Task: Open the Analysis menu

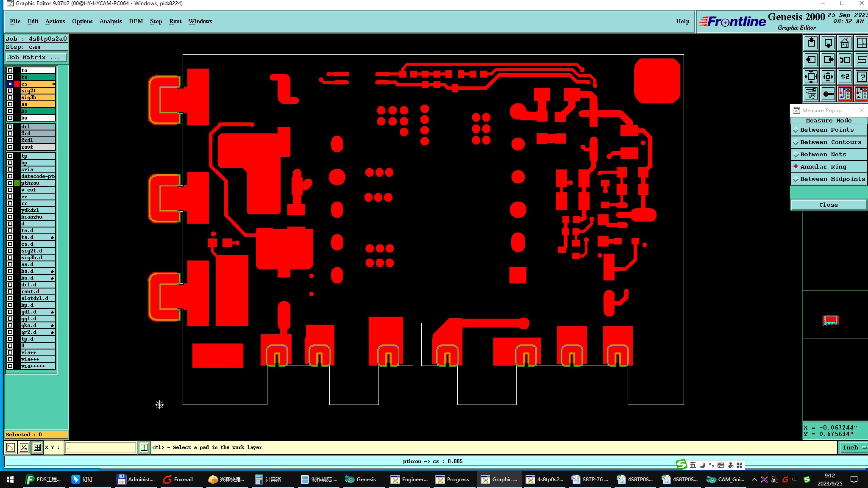Action: (x=110, y=21)
